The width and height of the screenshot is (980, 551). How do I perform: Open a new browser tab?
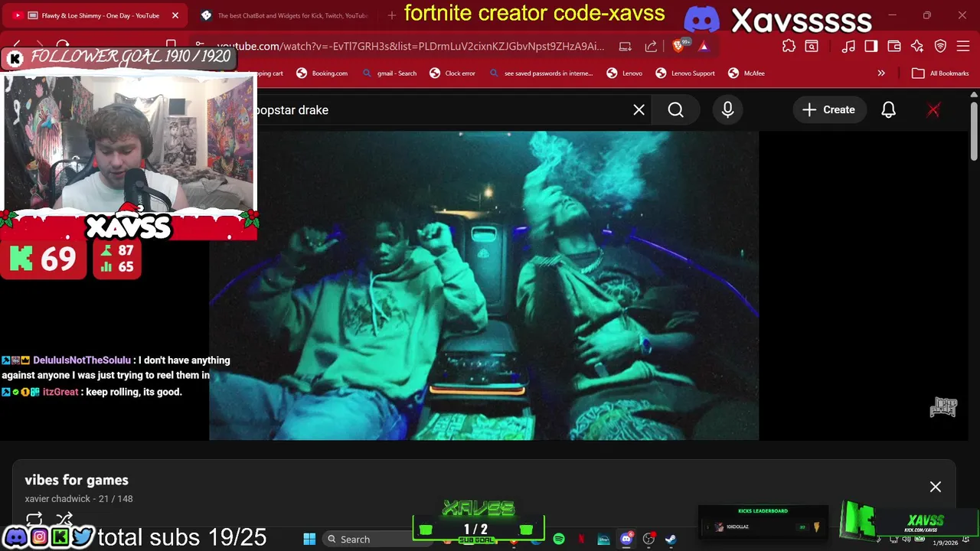click(x=392, y=15)
